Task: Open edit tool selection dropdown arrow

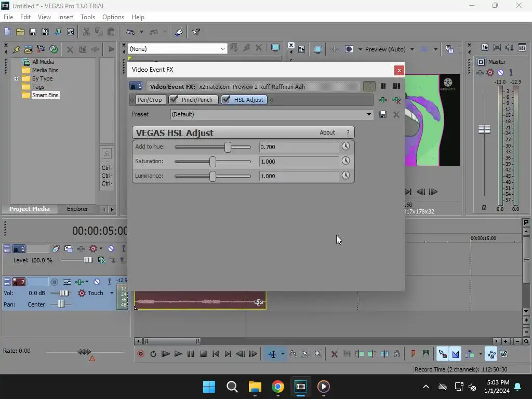Action: [x=283, y=354]
